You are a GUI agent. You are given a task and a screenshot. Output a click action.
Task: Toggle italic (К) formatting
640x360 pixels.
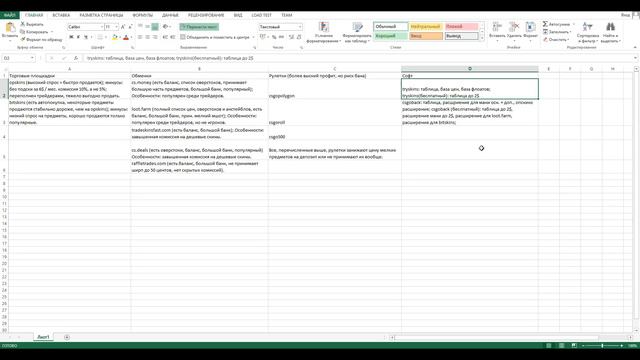pyautogui.click(x=78, y=37)
